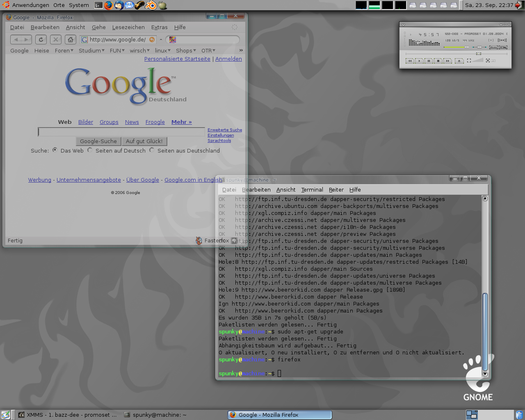Launch Blender from the top panel
This screenshot has width=525, height=420.
click(x=151, y=5)
